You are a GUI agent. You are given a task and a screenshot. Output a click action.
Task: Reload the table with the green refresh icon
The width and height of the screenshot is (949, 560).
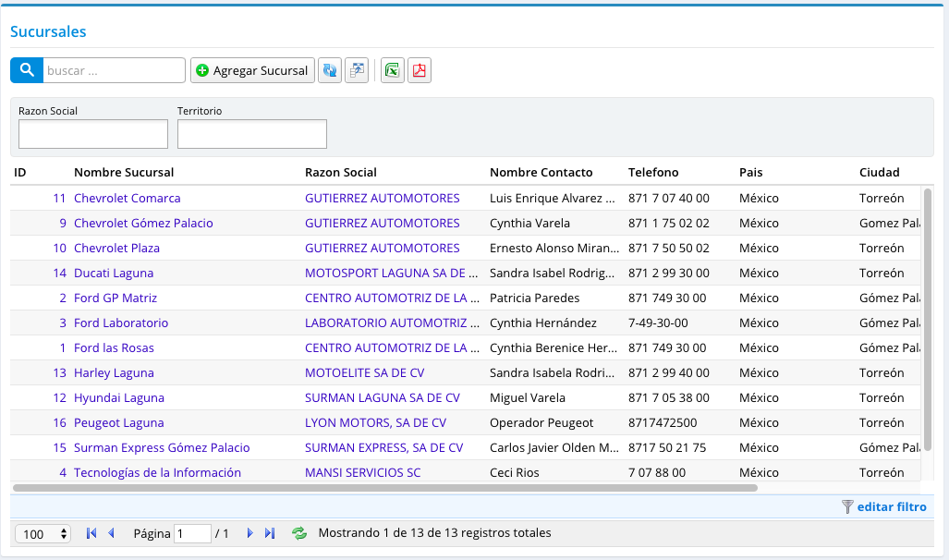click(299, 533)
